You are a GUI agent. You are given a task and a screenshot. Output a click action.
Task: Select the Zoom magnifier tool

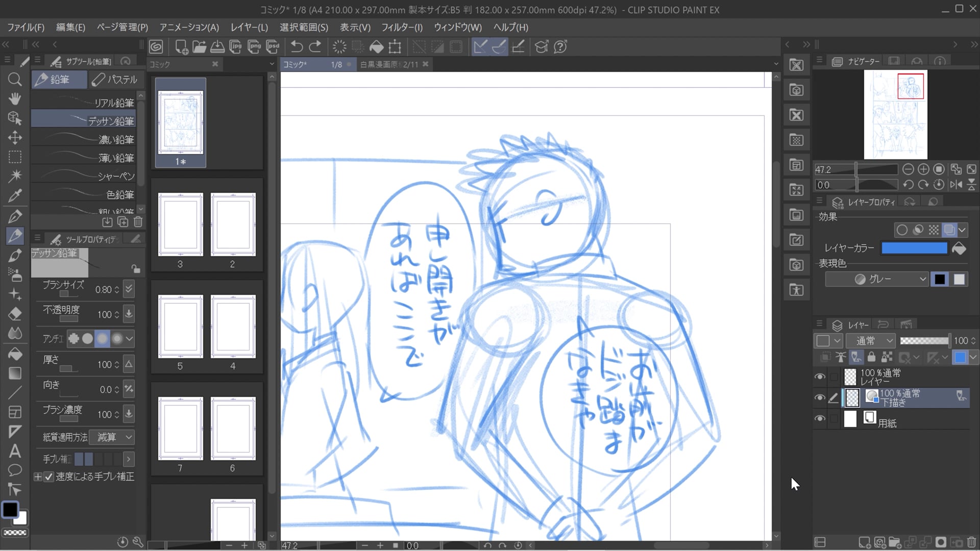point(15,79)
